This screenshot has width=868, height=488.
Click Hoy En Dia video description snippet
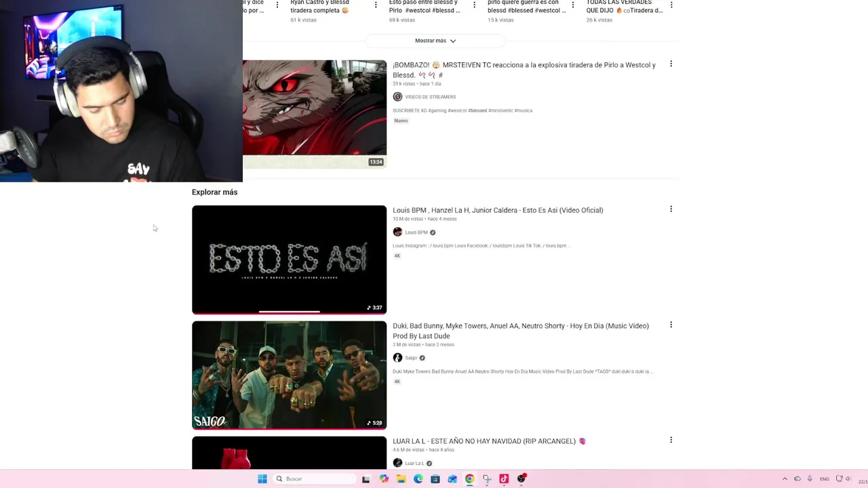click(523, 371)
